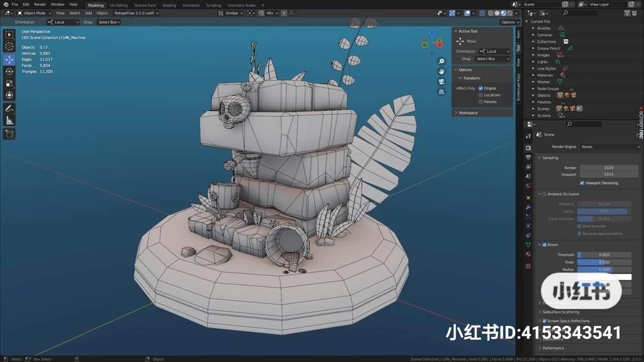
Task: Enable the Ambient Occlusion checkbox
Action: [544, 194]
